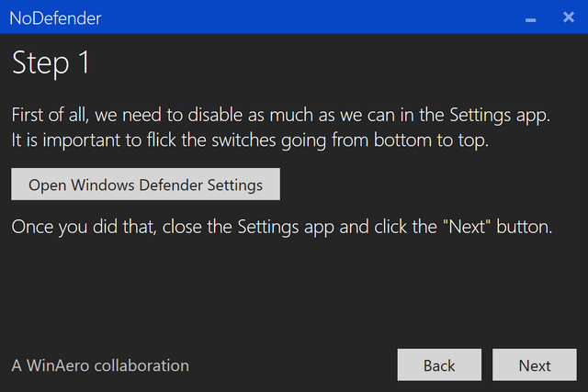Close the NoDefender window
Screen dimensions: 588x392
tap(569, 17)
